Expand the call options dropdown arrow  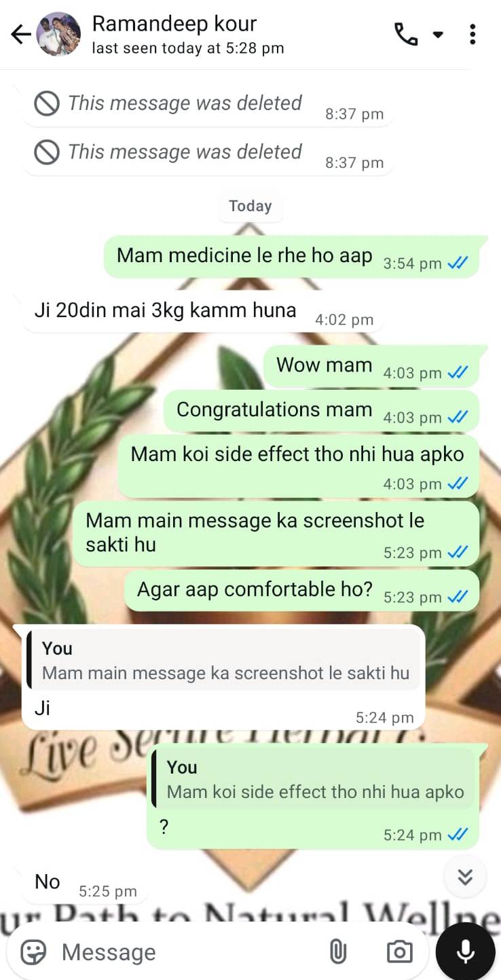click(x=438, y=35)
